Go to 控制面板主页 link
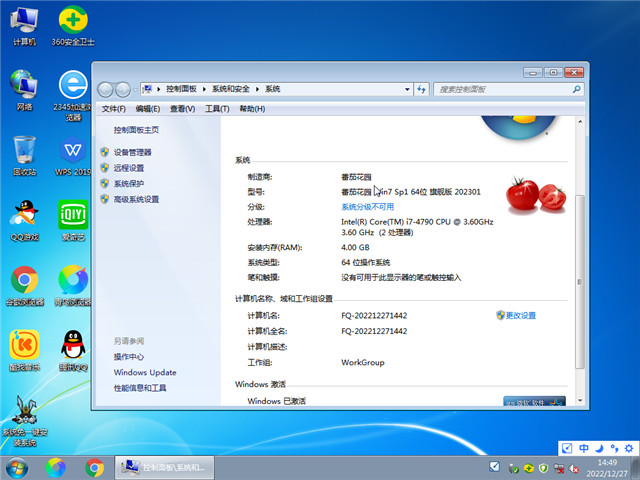The width and height of the screenshot is (640, 480). [x=136, y=130]
